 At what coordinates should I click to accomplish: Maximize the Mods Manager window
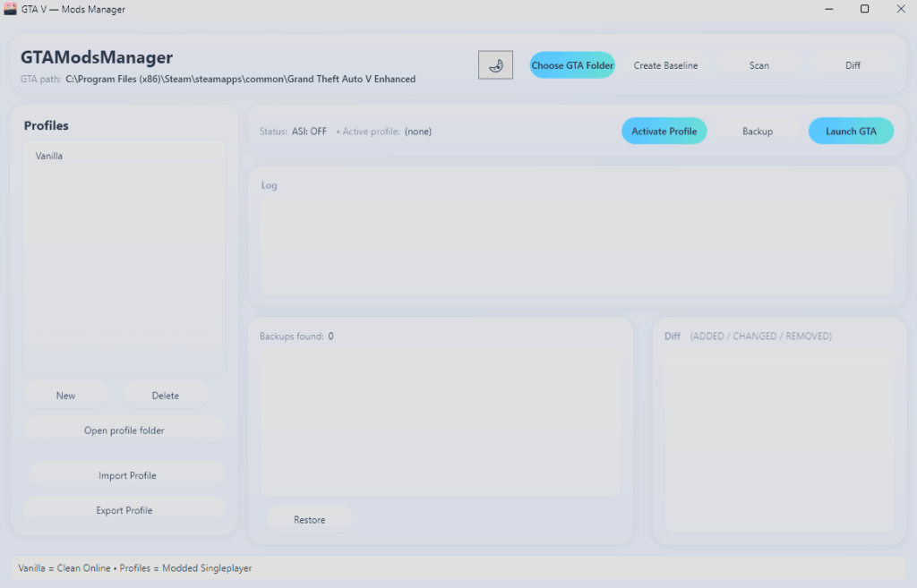click(864, 9)
